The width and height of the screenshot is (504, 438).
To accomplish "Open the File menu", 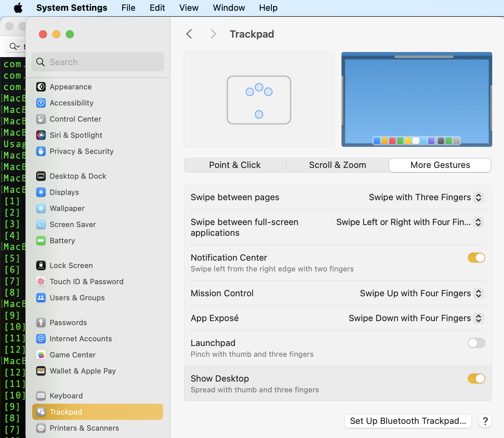I will pos(129,8).
